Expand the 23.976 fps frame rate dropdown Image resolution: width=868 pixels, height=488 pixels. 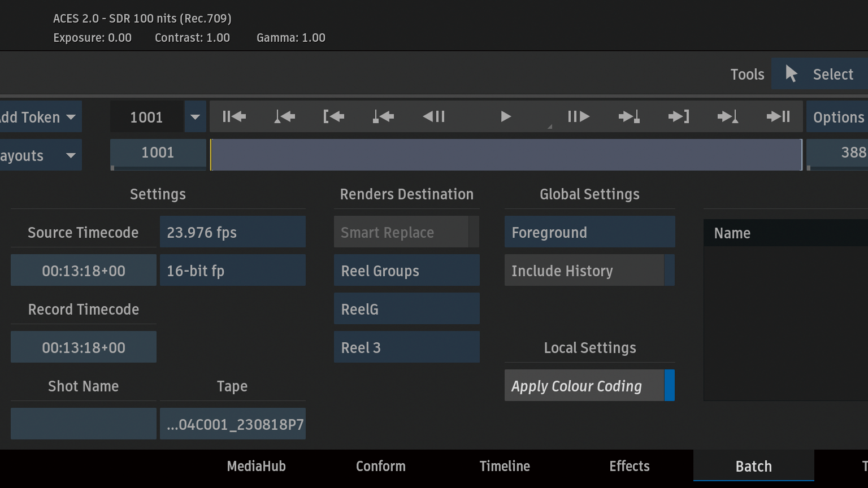pos(232,232)
